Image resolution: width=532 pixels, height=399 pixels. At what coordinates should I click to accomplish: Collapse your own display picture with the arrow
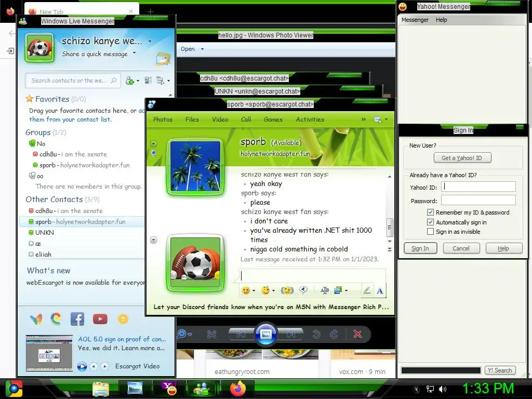[153, 240]
